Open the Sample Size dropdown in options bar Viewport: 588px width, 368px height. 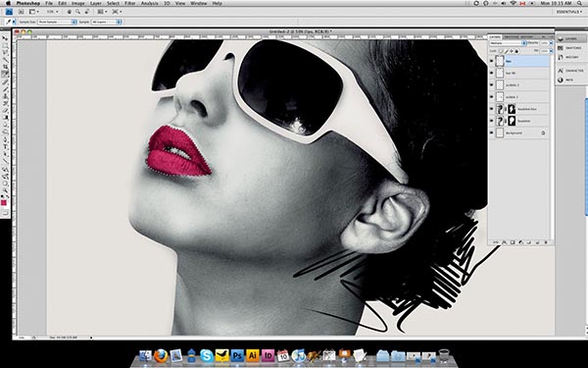pos(57,22)
